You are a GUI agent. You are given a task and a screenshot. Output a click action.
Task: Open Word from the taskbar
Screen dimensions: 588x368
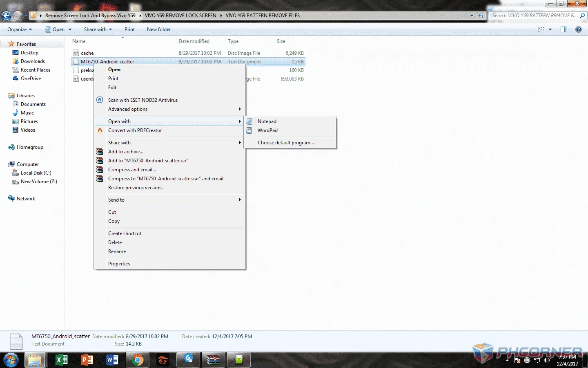[112, 360]
